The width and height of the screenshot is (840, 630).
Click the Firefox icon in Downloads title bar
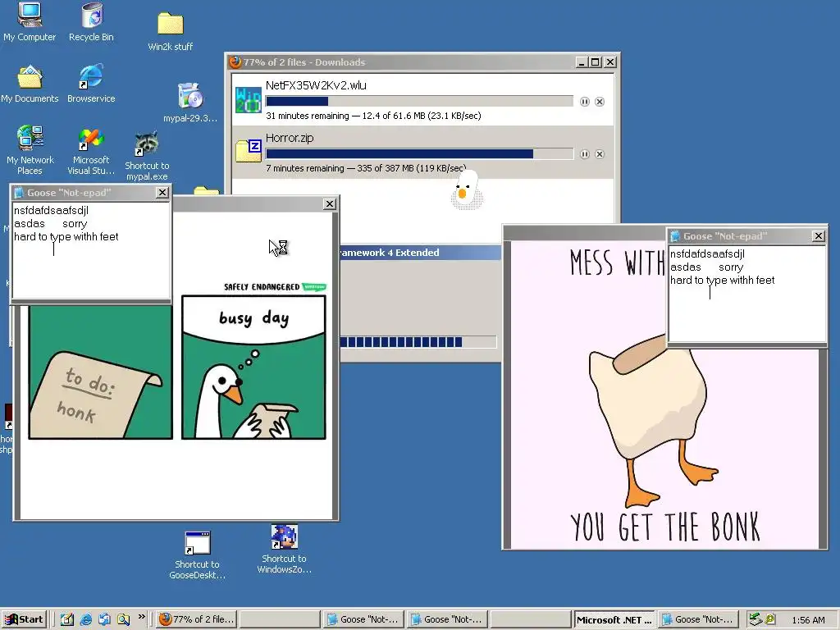[235, 62]
